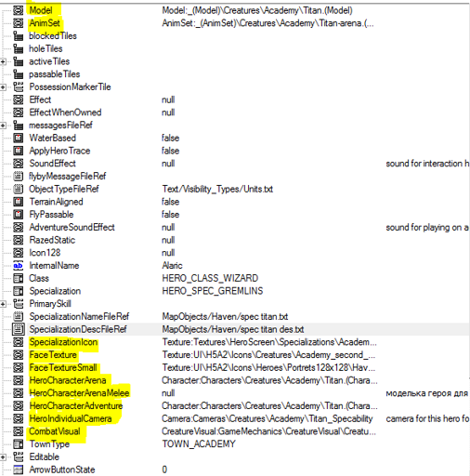The image size is (470, 476).
Task: Click the folder icon beside blockedTiles
Action: click(19, 36)
